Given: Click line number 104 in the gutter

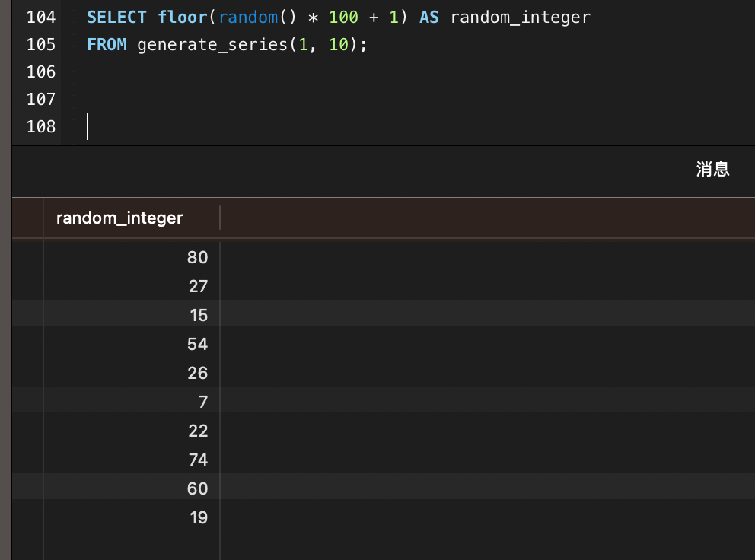Looking at the screenshot, I should (41, 17).
